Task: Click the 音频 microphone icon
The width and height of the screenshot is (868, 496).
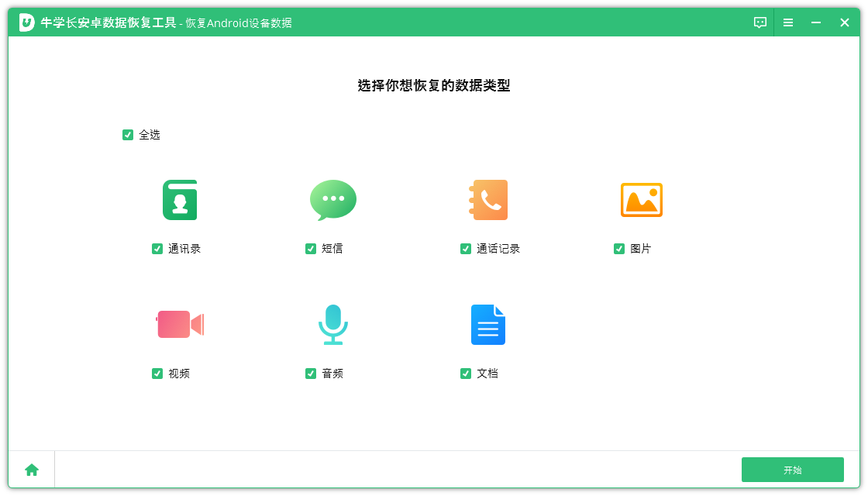Action: [333, 325]
